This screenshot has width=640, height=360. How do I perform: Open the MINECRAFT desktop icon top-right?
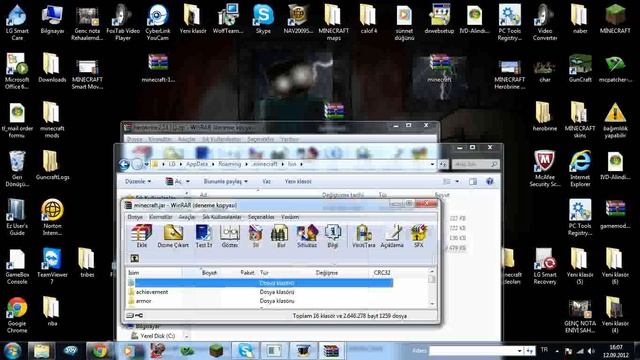pyautogui.click(x=615, y=19)
